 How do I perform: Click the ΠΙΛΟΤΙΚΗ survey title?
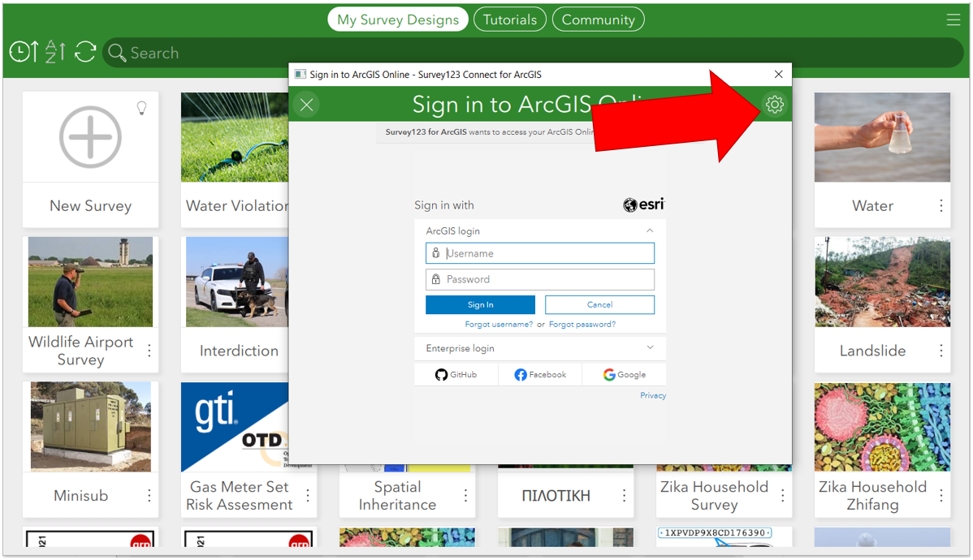(556, 496)
